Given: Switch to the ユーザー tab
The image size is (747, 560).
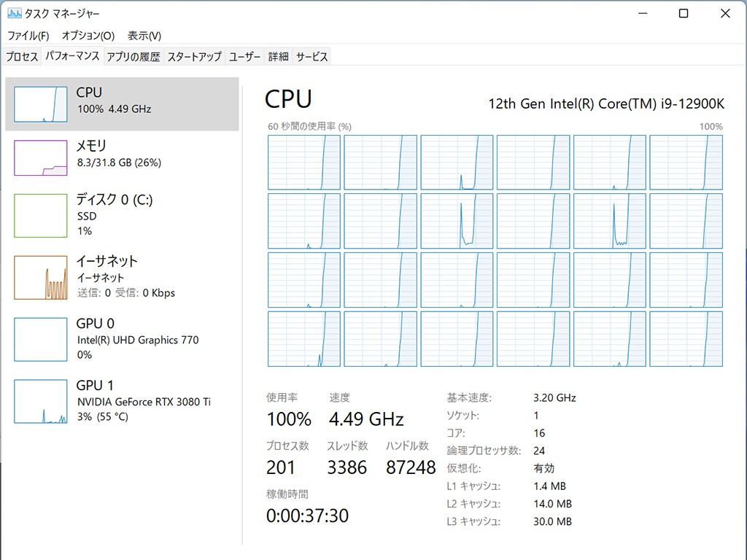Looking at the screenshot, I should point(244,57).
